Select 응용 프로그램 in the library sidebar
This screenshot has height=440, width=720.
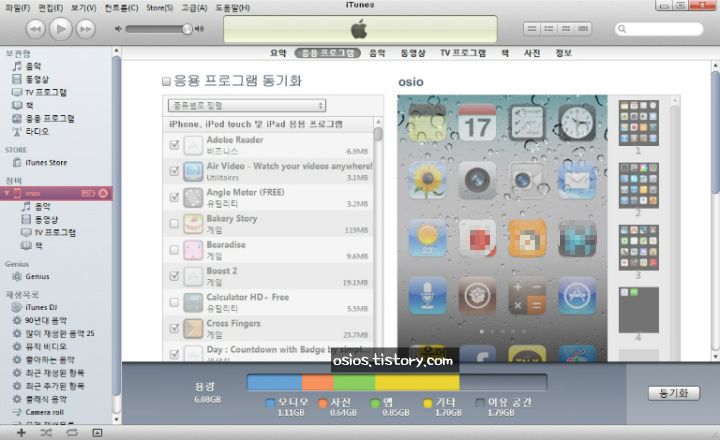[50, 118]
